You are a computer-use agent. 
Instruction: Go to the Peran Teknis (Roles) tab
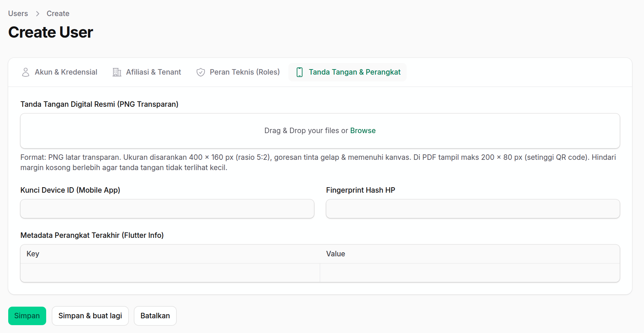(x=238, y=72)
